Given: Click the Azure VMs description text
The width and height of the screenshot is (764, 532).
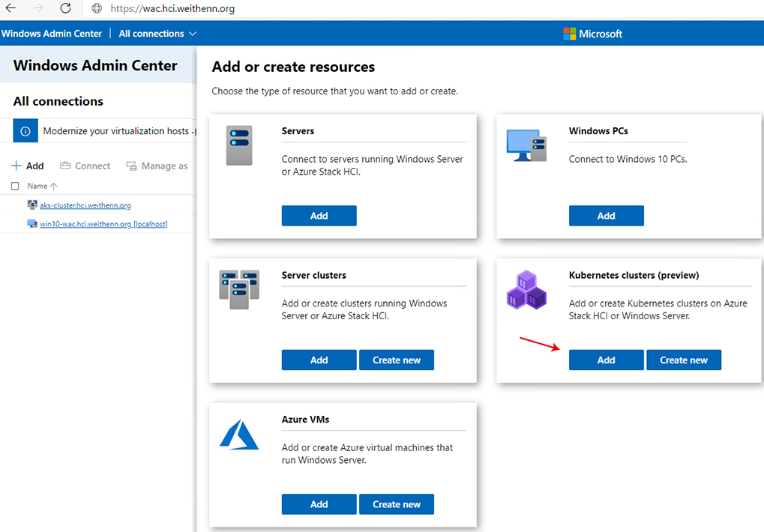Looking at the screenshot, I should pos(367,453).
